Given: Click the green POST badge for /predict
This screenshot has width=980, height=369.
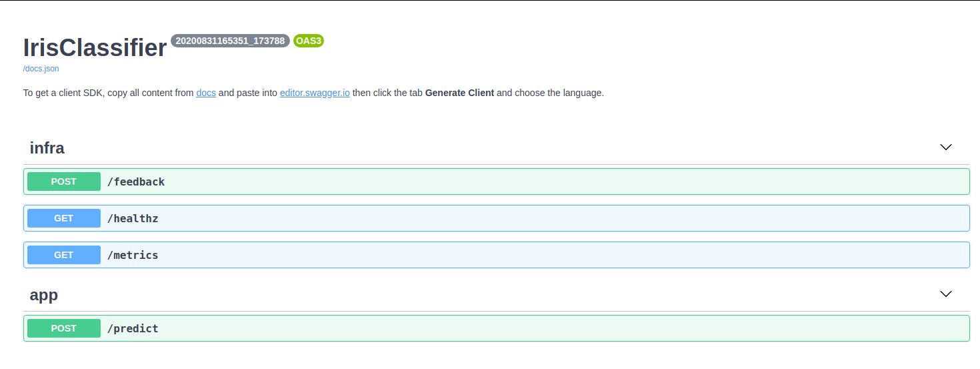Looking at the screenshot, I should [x=64, y=328].
